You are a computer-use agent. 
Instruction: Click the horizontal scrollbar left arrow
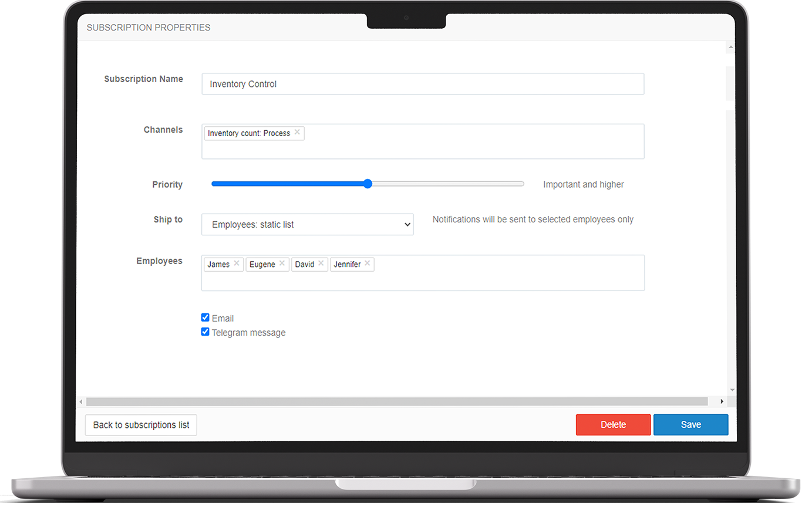pyautogui.click(x=81, y=401)
